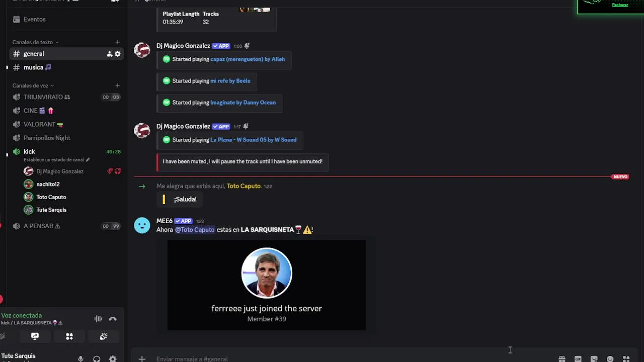This screenshot has width=644, height=362.
Task: Toggle the camera button in voice panel
Action: [3, 336]
